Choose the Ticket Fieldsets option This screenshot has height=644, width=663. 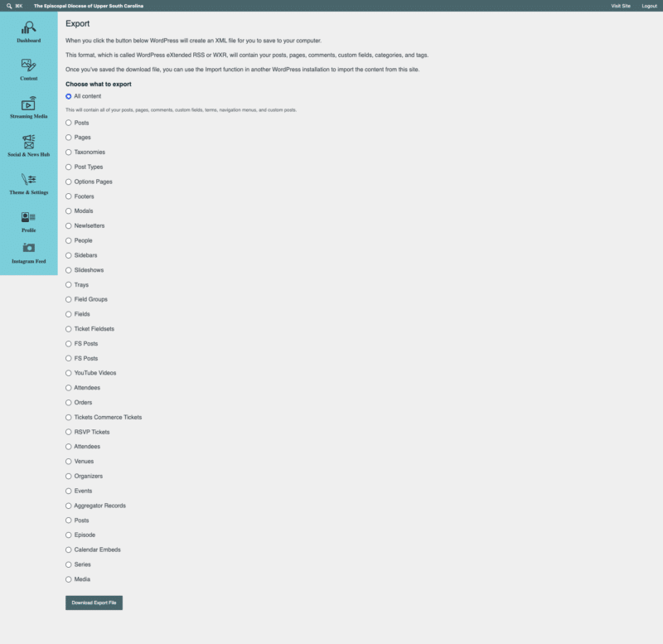coord(69,329)
